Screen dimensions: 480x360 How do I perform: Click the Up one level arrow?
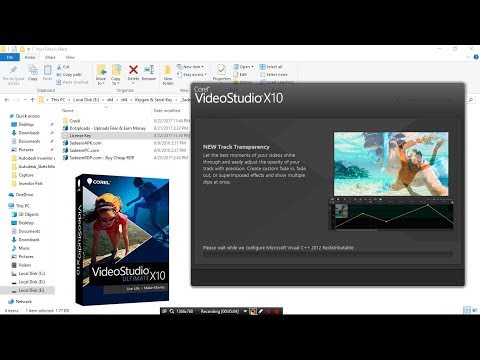32,100
